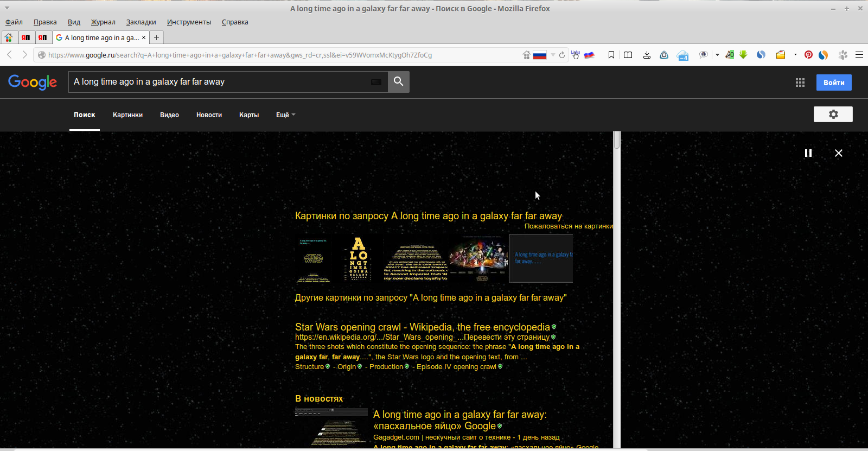This screenshot has height=451, width=868.
Task: Switch to the Видео tab
Action: point(169,115)
